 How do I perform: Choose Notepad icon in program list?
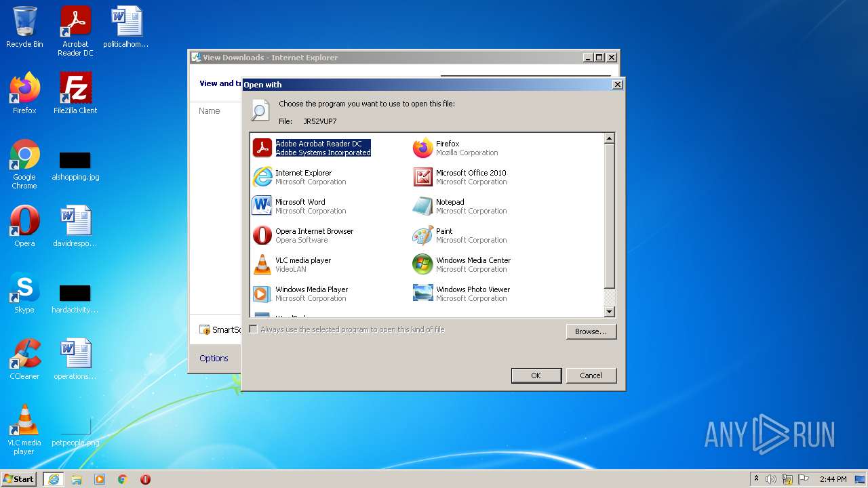(422, 206)
